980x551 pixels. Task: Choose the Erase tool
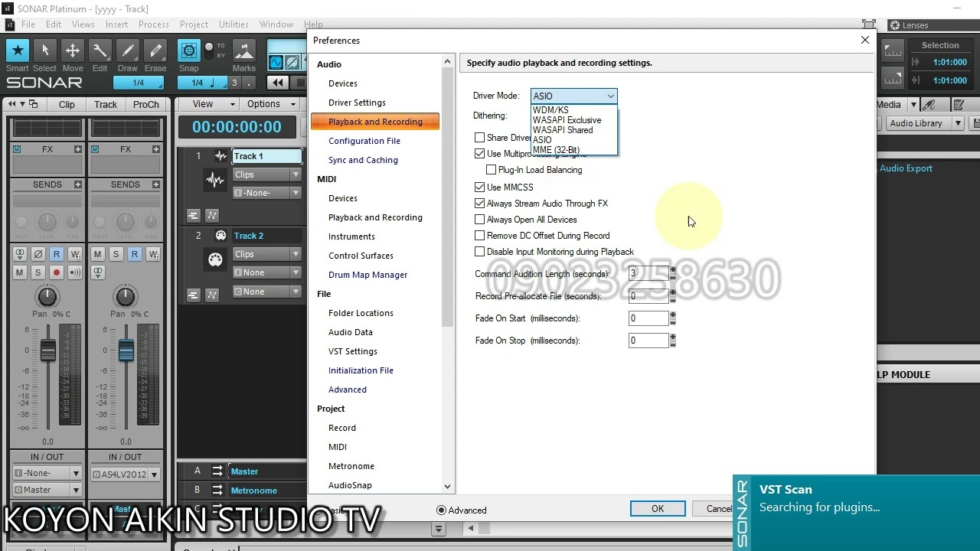[x=155, y=51]
